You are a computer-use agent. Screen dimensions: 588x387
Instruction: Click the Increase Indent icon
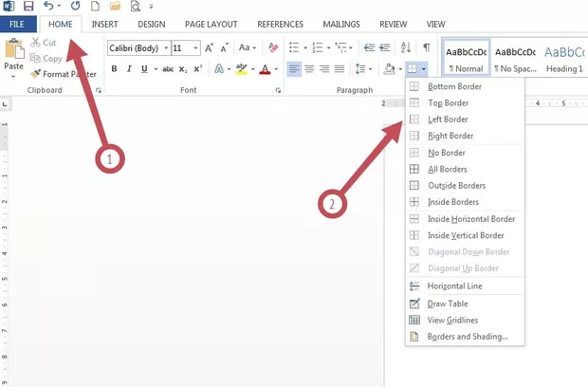coord(384,47)
